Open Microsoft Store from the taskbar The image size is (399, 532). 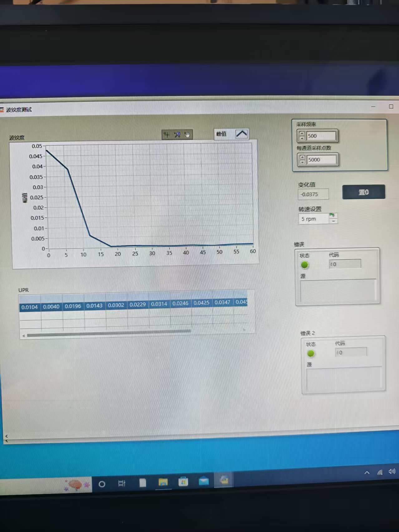183,482
